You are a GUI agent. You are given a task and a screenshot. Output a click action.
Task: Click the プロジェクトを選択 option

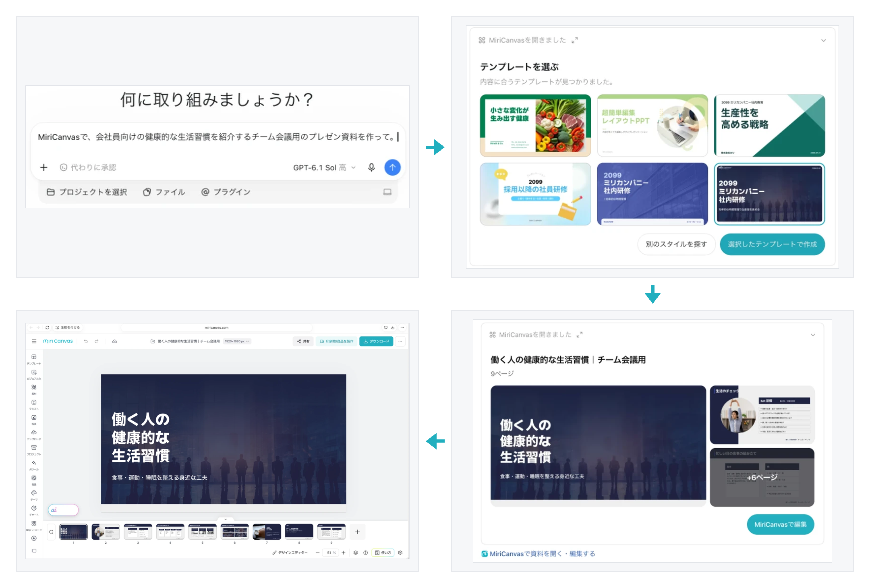point(87,192)
